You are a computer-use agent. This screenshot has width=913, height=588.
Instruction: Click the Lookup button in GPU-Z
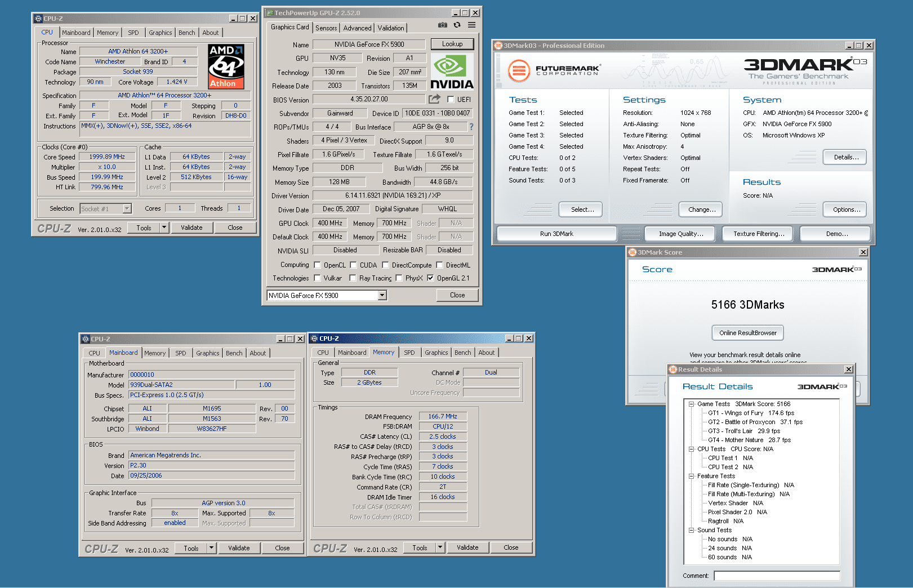pyautogui.click(x=452, y=44)
